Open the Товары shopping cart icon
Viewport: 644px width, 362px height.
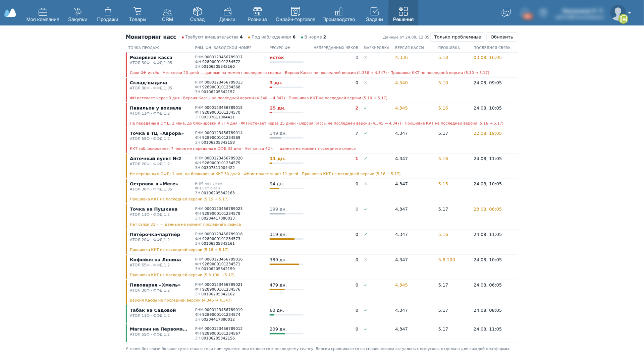pos(138,12)
